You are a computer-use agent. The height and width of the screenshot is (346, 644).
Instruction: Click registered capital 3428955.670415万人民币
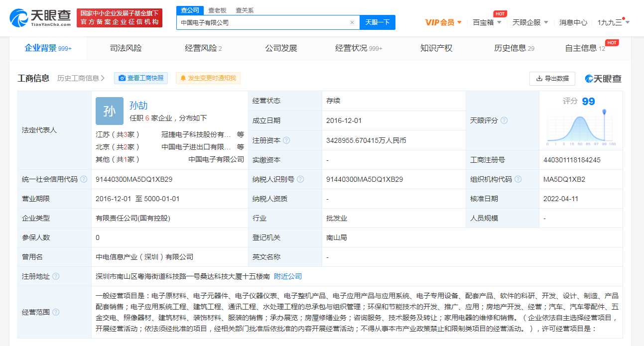[x=366, y=140]
